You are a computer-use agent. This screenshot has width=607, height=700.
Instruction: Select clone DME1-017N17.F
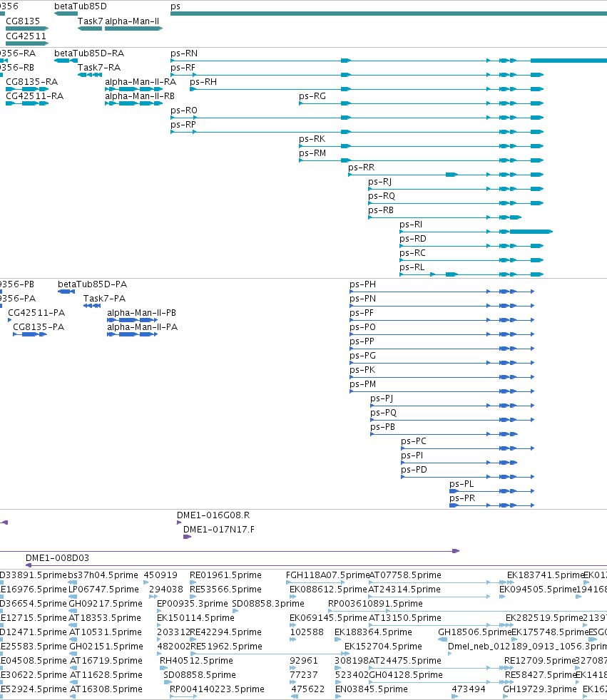click(219, 530)
